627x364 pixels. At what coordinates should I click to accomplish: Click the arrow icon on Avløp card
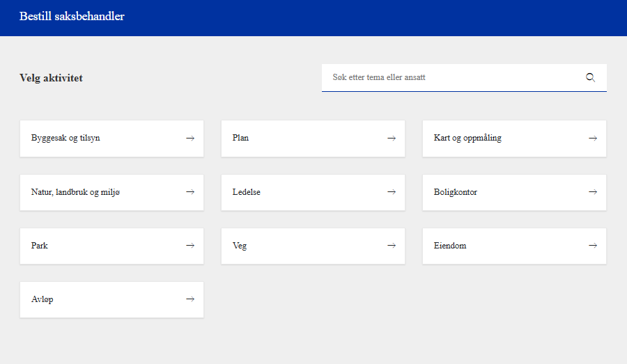click(x=190, y=299)
